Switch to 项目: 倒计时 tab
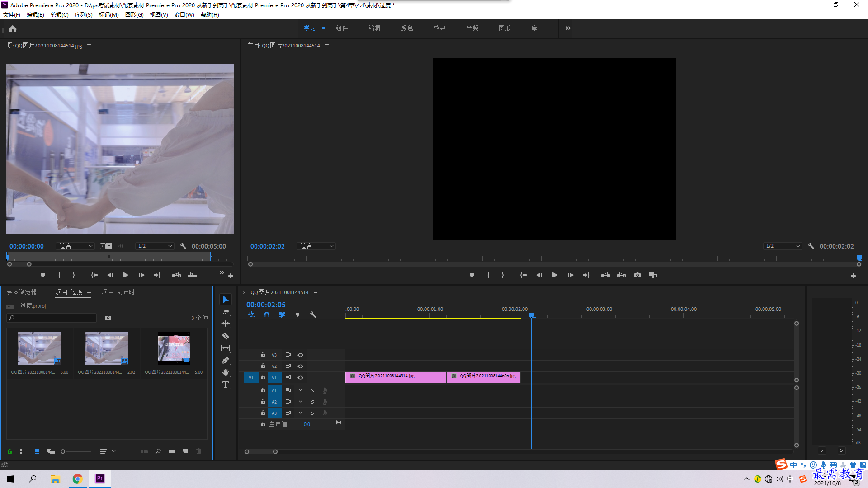 pos(118,292)
